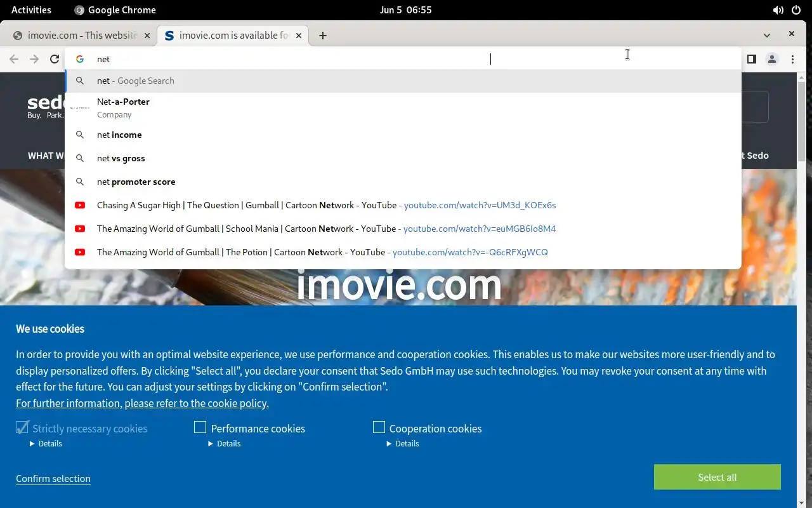Open the tab search chevron

click(767, 36)
